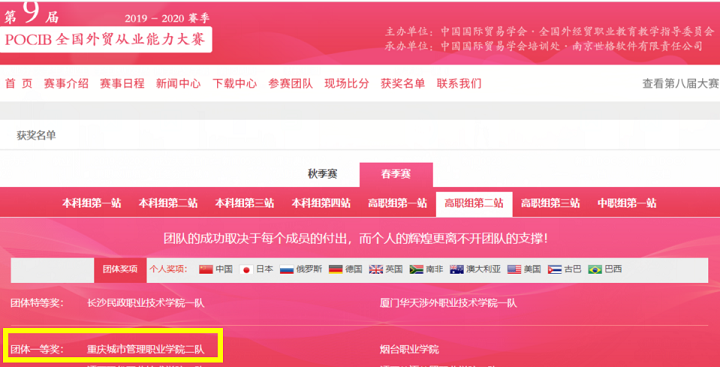This screenshot has width=720, height=367.
Task: Click the 个人奖项 label
Action: [x=169, y=269]
